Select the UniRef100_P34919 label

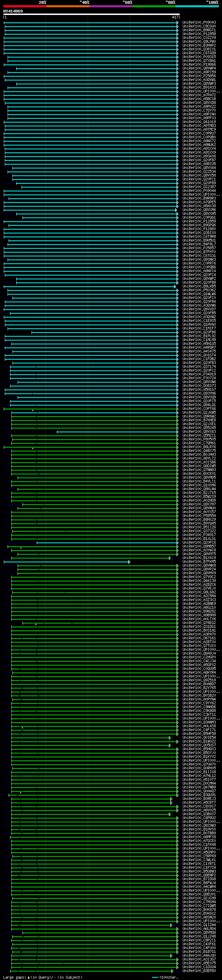(199, 374)
